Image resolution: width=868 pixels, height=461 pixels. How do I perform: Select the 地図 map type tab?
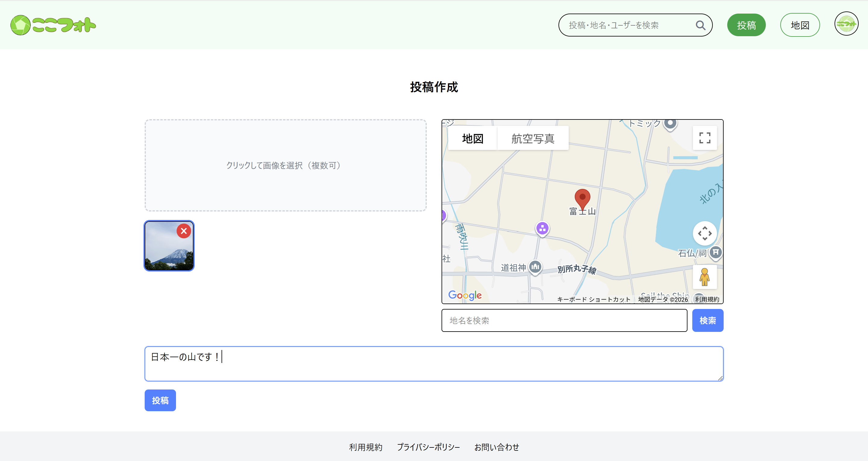point(472,138)
